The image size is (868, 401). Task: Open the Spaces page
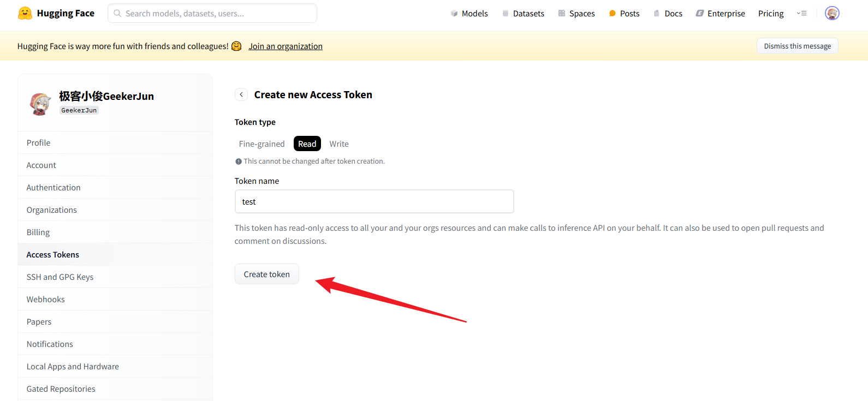(x=576, y=13)
